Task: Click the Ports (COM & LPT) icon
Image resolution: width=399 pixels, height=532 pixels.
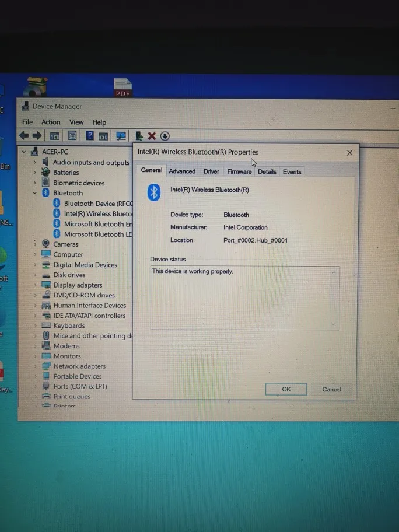Action: 46,386
